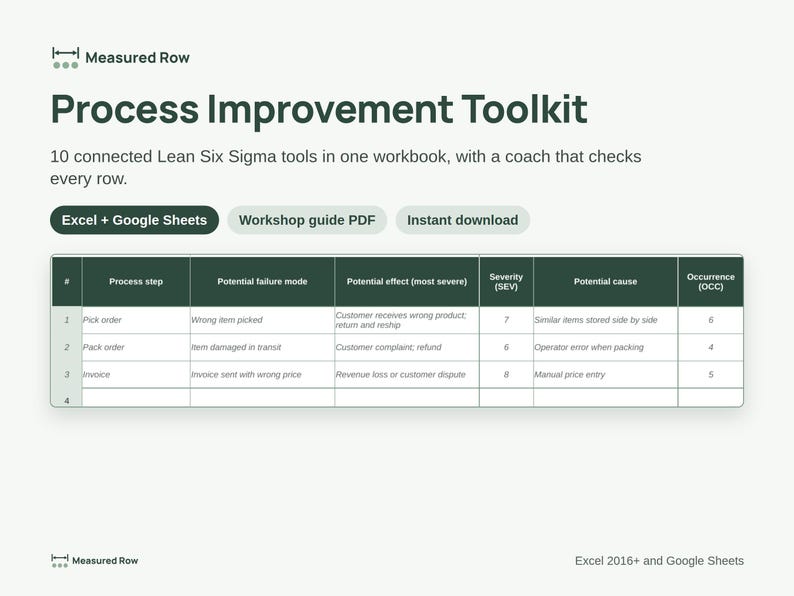The image size is (794, 596).
Task: Click the Occurrence (OCC) column header
Action: (x=710, y=282)
